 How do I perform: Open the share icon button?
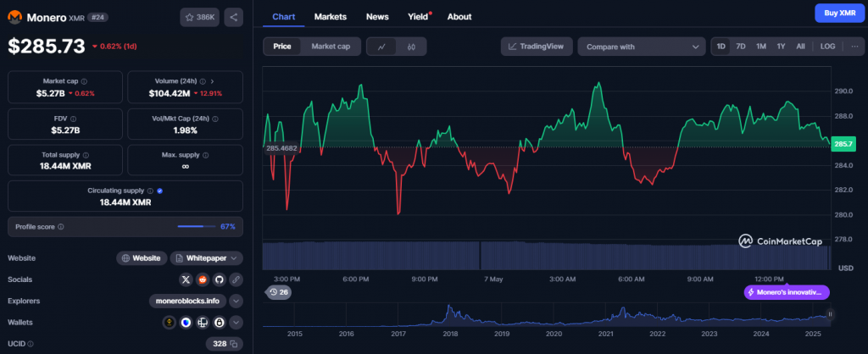(x=234, y=17)
